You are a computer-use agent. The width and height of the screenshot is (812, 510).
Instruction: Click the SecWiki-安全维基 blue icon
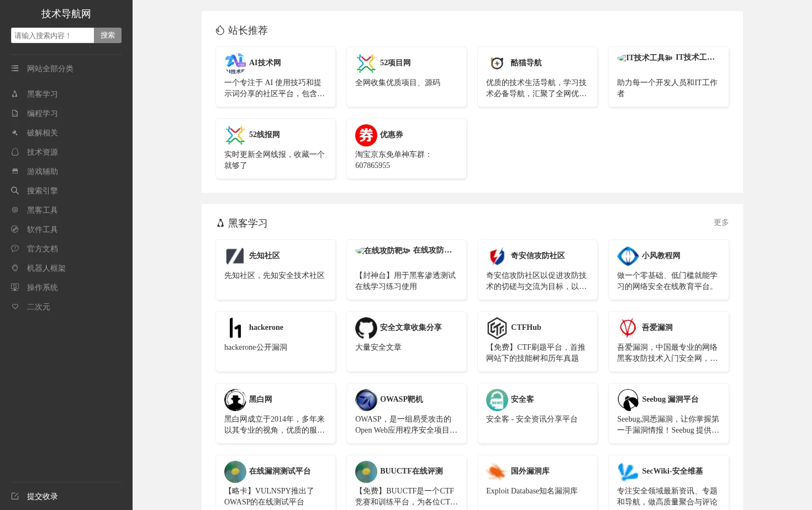tap(628, 472)
